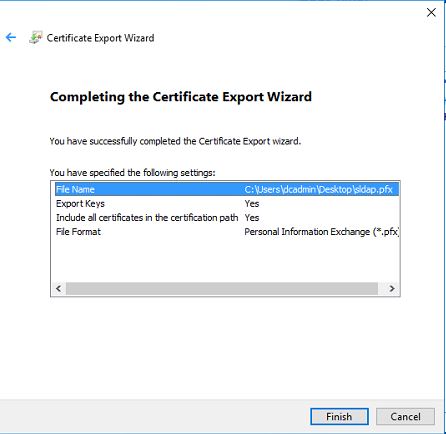Select the File Name settings row
This screenshot has width=446, height=434.
click(227, 189)
